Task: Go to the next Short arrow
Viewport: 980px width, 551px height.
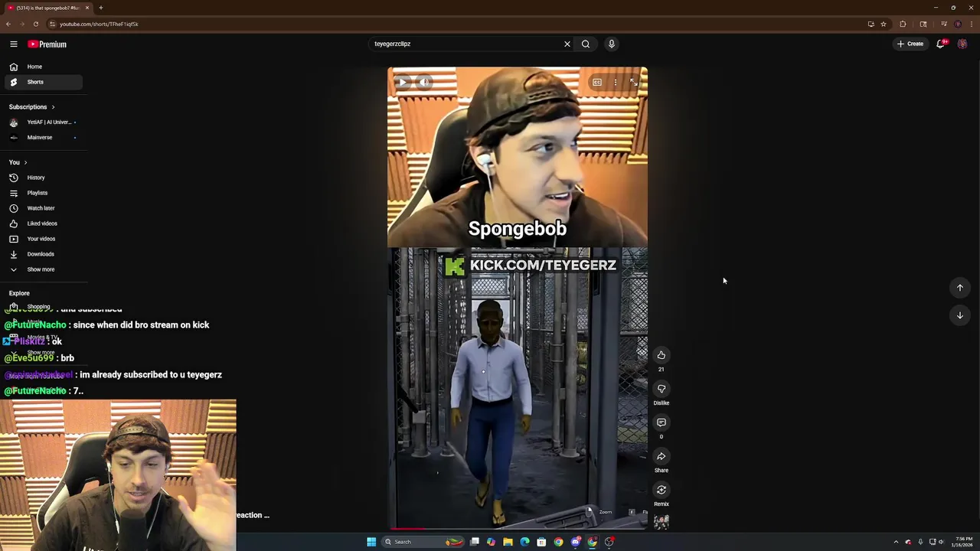Action: (x=960, y=315)
